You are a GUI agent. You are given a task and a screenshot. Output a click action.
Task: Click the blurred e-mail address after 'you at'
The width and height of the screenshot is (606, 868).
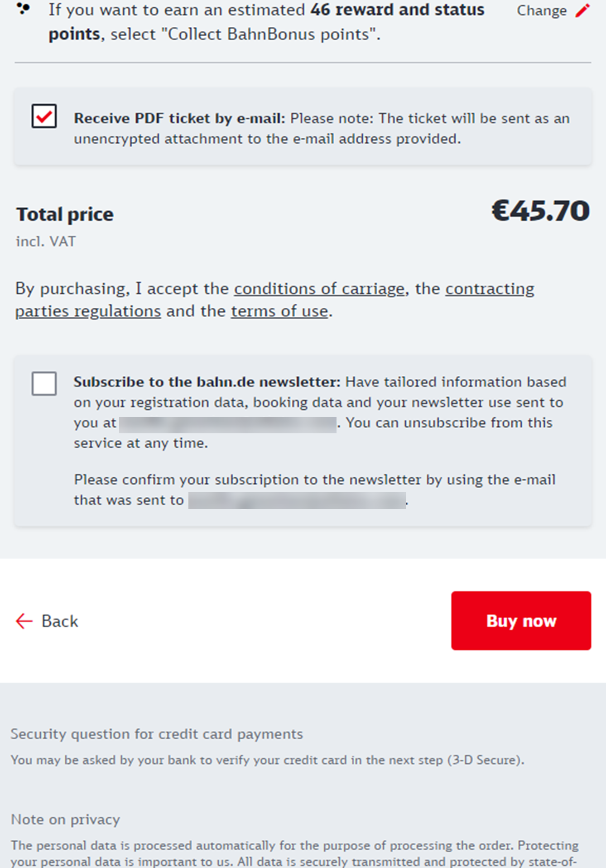(228, 425)
